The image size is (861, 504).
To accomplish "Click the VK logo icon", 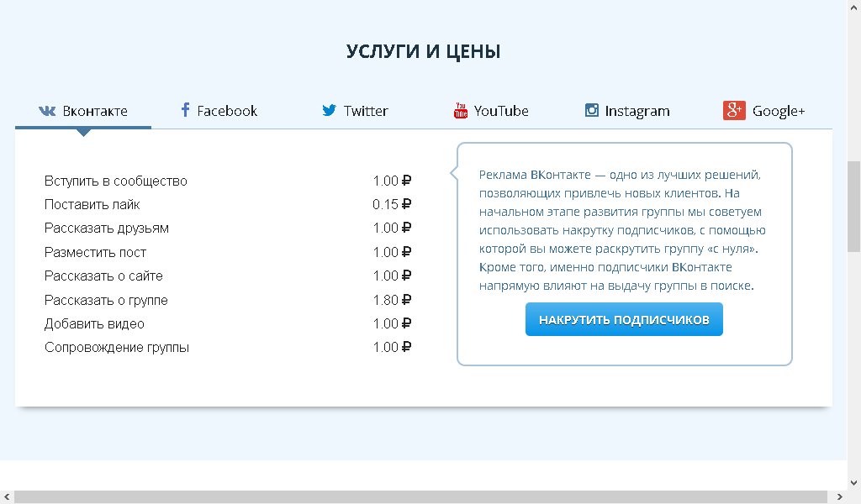I will (47, 111).
